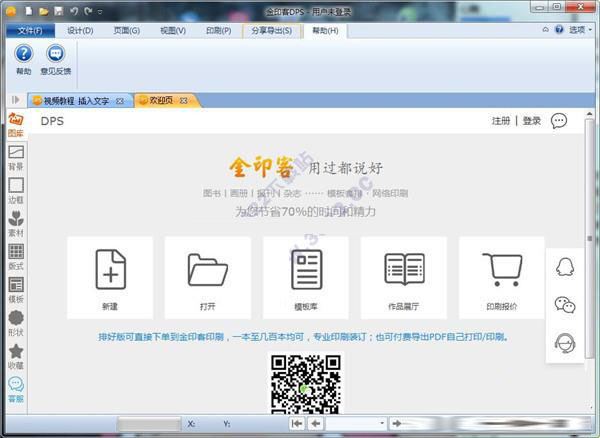Click the 印刷报价 print quote card

502,278
